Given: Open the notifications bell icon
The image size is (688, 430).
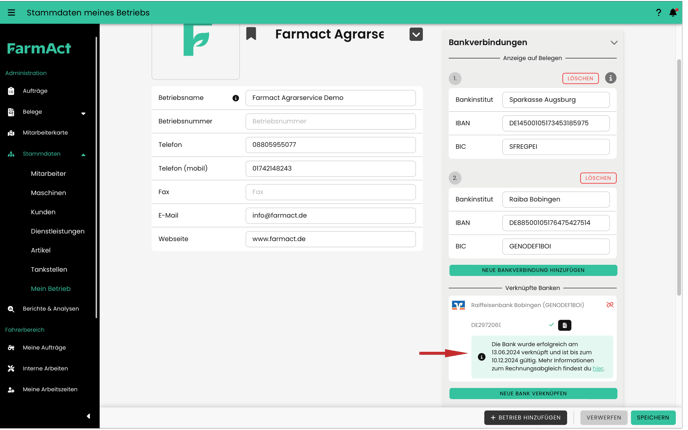Looking at the screenshot, I should [x=673, y=13].
